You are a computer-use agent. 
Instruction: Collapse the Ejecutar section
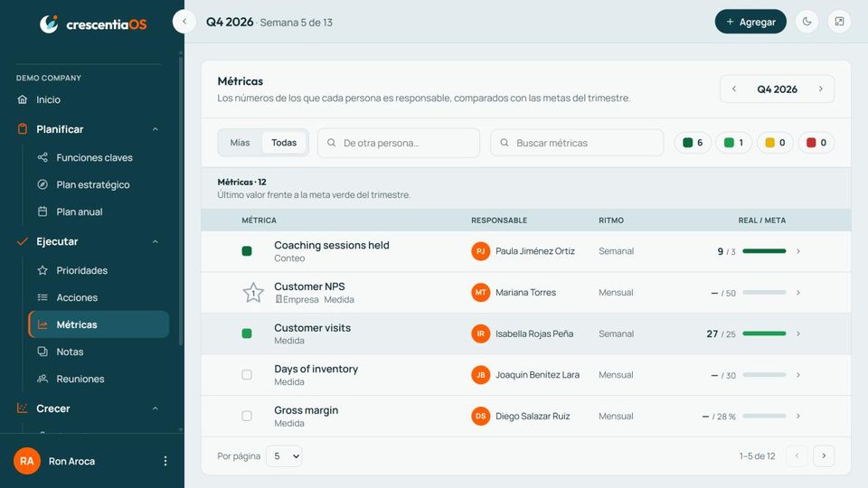pyautogui.click(x=155, y=242)
